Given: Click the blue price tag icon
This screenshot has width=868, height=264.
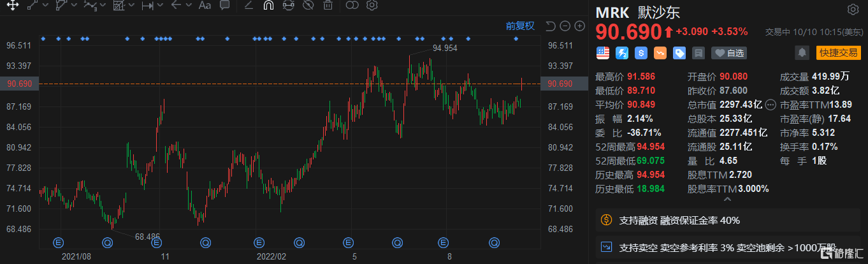Looking at the screenshot, I should pyautogui.click(x=679, y=53).
